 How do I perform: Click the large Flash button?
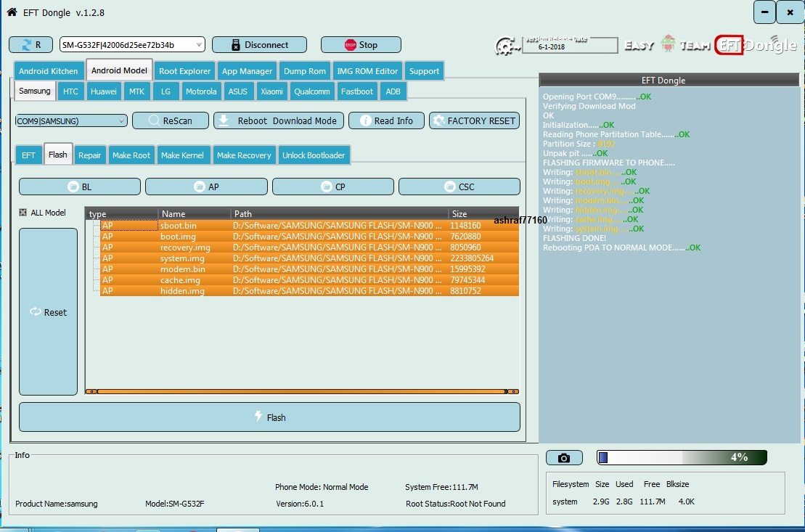point(269,417)
